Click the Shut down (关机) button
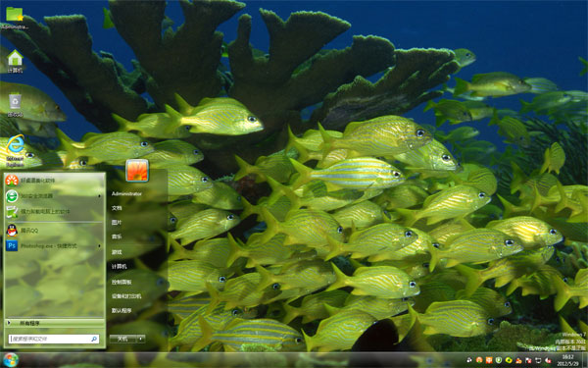This screenshot has height=368, width=588. click(122, 339)
